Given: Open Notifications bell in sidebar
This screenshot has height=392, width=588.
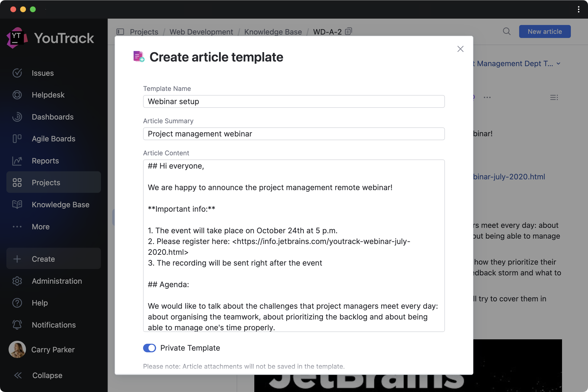Looking at the screenshot, I should point(17,325).
